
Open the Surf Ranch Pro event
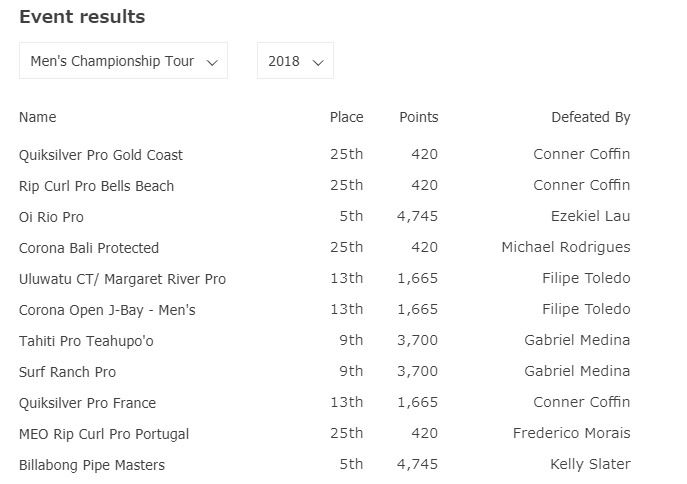pos(67,372)
